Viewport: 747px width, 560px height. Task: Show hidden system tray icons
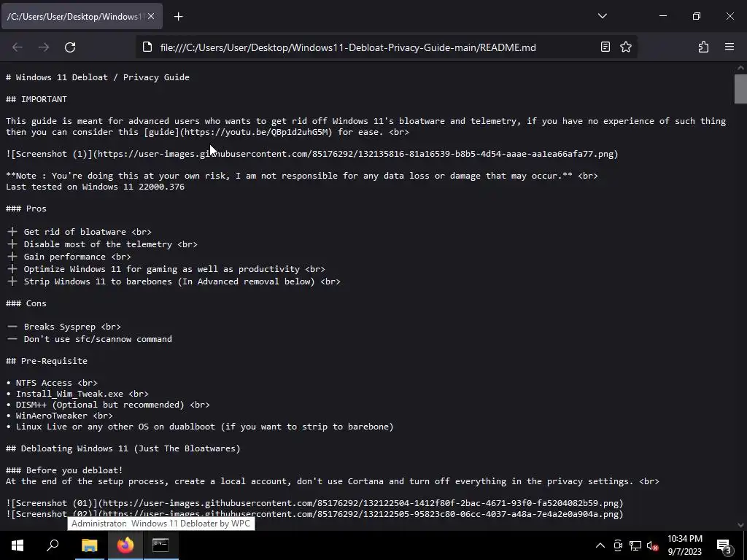(x=600, y=545)
